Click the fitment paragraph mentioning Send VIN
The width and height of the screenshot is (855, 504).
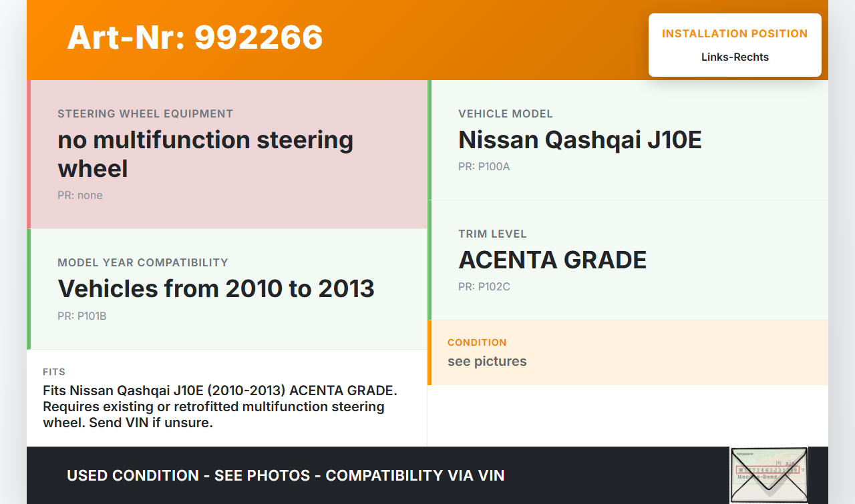coord(220,407)
